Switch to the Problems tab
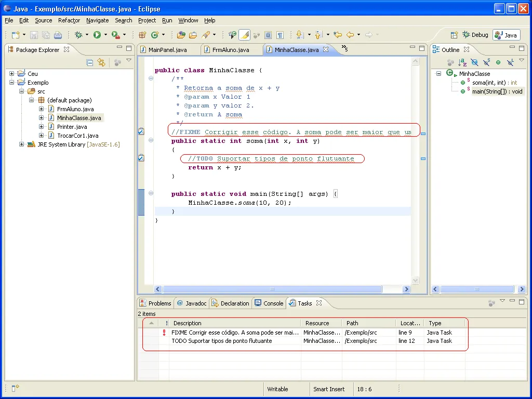 pos(155,303)
